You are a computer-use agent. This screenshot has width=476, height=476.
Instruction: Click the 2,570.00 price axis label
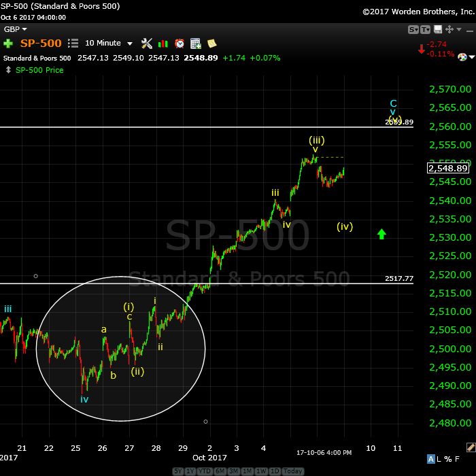tap(450, 89)
